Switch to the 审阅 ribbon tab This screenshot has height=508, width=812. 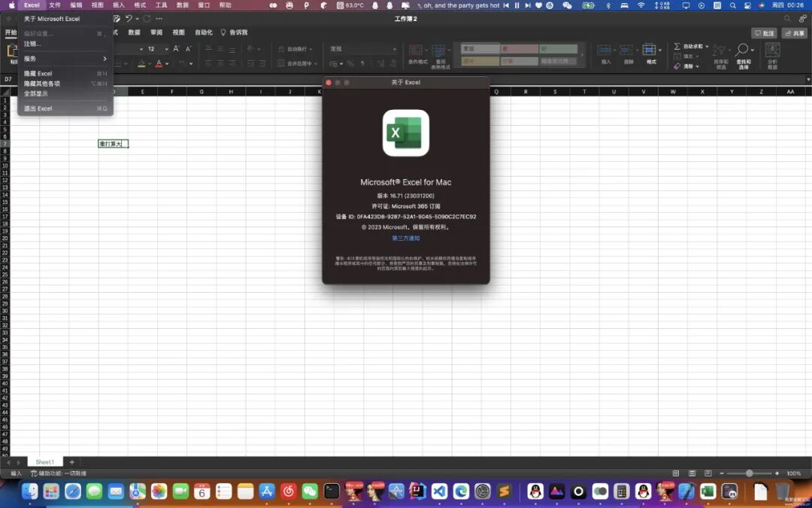click(156, 32)
